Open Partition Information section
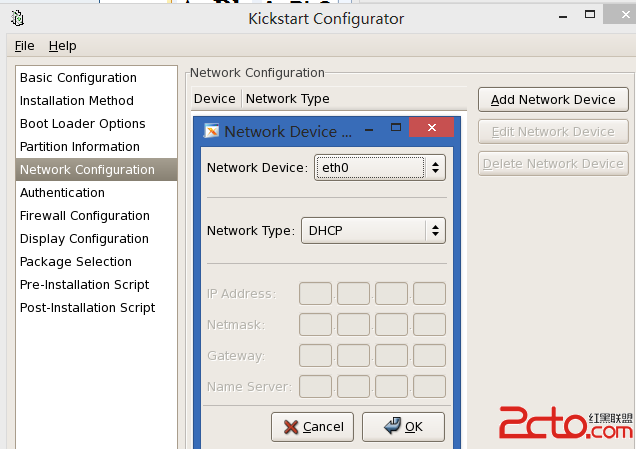 [x=97, y=146]
